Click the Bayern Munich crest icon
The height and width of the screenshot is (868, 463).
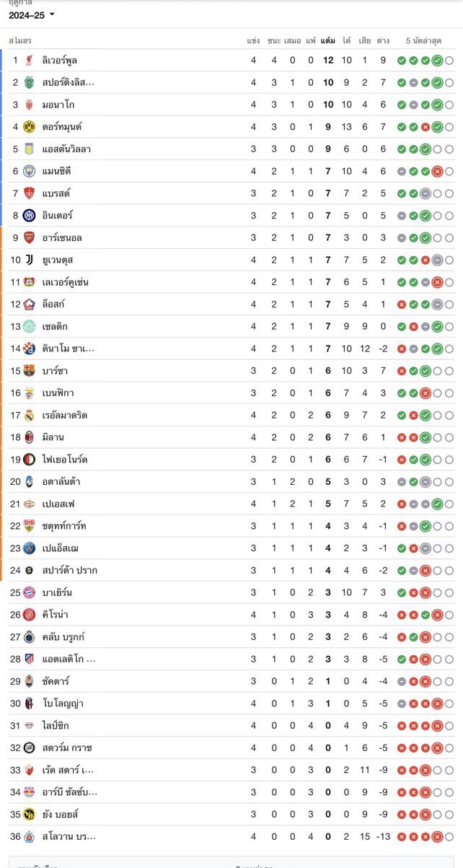(29, 593)
